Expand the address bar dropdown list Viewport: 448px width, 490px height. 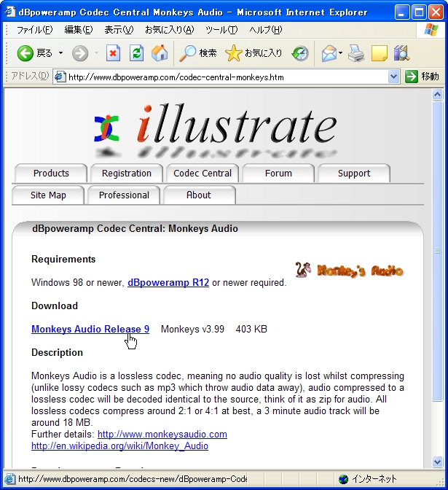[x=393, y=77]
